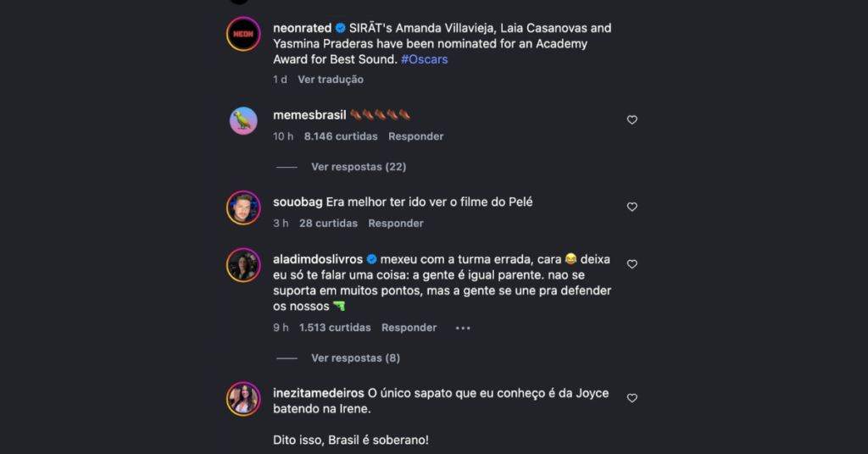
Task: Tap heart on aladimdoslivros comment
Action: pos(632,264)
